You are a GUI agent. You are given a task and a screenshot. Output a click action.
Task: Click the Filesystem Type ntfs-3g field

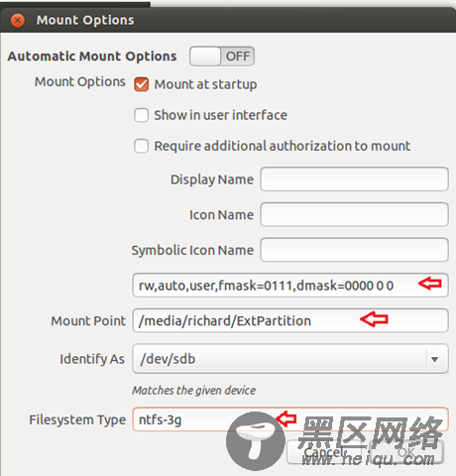pyautogui.click(x=290, y=419)
